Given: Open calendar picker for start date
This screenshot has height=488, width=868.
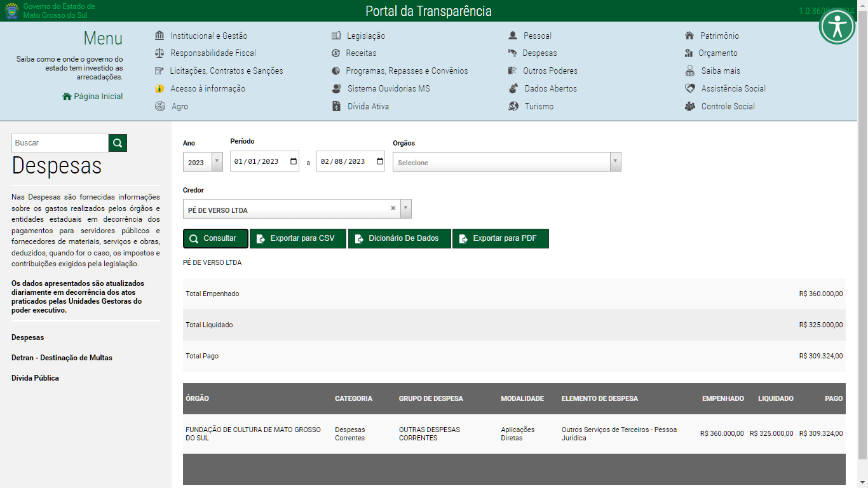Looking at the screenshot, I should tap(294, 161).
